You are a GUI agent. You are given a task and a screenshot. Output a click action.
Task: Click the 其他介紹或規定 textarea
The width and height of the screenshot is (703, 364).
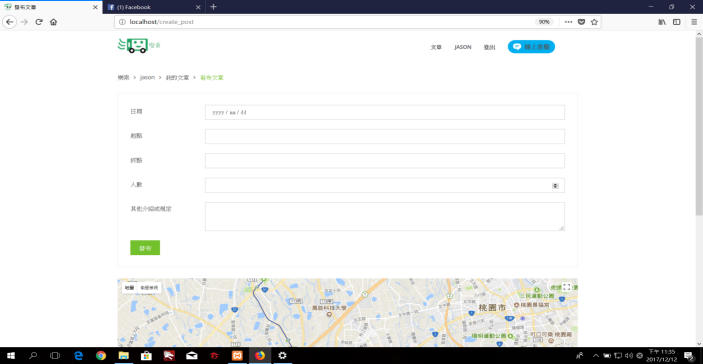[x=385, y=217]
